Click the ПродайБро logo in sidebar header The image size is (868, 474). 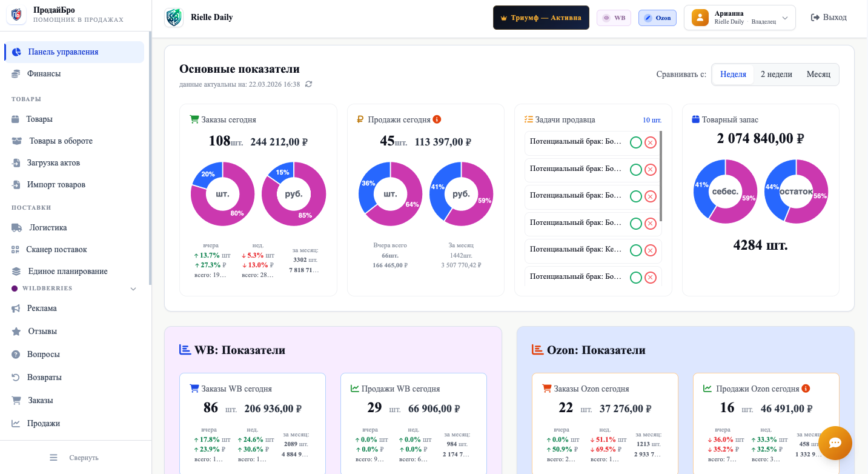pos(16,15)
